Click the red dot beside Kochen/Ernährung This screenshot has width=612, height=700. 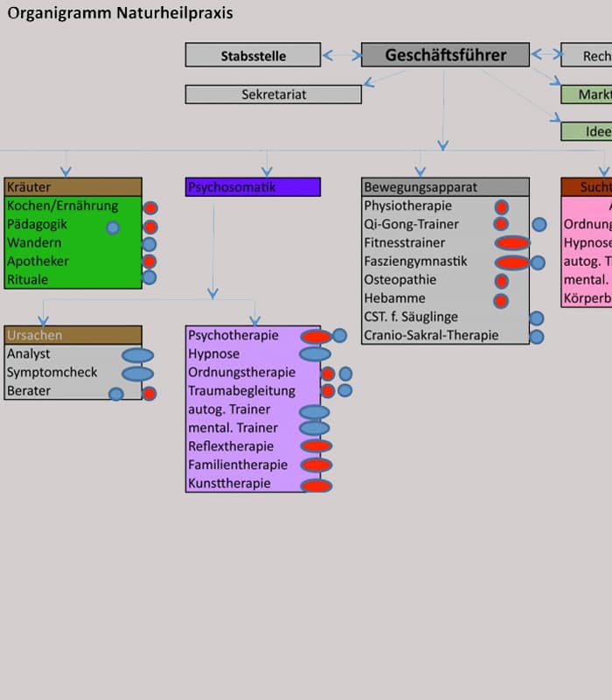pyautogui.click(x=150, y=208)
